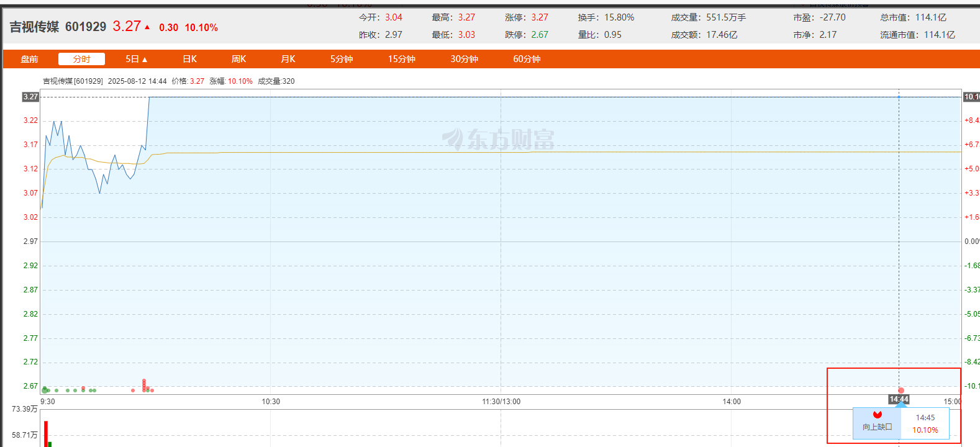The image size is (980, 447).
Task: Click the red event dot above 14:44
Action: [x=901, y=391]
